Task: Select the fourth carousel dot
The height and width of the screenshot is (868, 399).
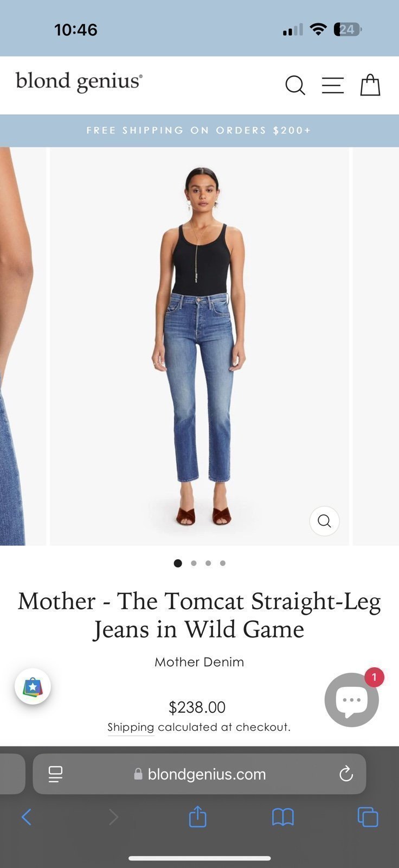Action: (x=223, y=563)
